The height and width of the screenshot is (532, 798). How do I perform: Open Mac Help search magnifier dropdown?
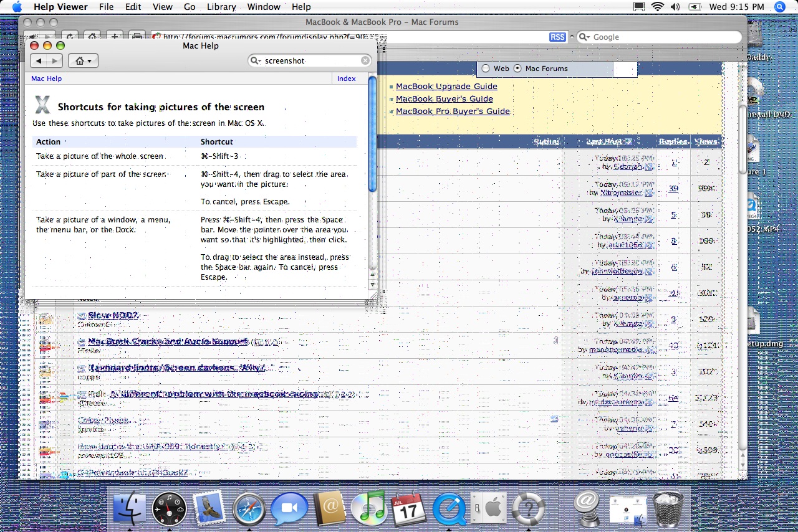256,60
